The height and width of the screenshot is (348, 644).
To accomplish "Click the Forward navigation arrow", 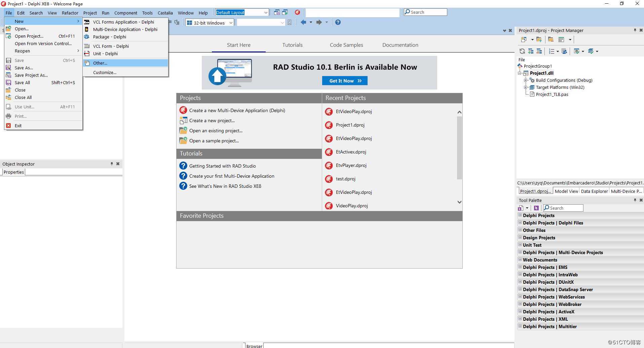I will click(x=319, y=22).
